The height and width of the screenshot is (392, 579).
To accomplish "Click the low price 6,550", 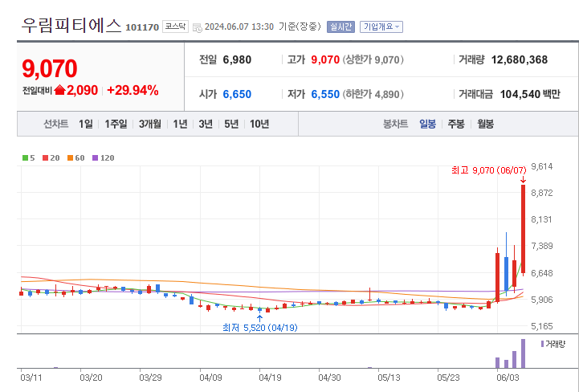I will click(325, 94).
